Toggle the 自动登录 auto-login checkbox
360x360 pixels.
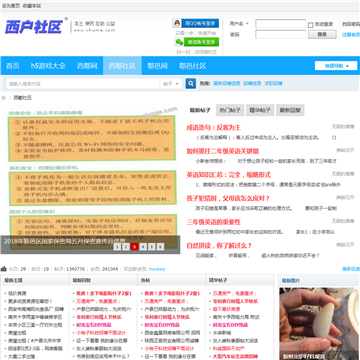pyautogui.click(x=310, y=25)
